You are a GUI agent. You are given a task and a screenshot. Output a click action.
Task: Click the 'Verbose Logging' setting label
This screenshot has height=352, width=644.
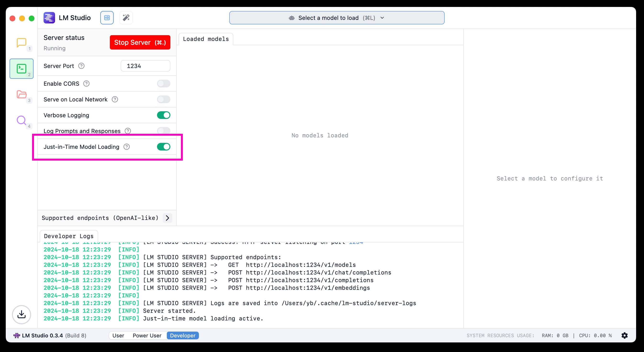pyautogui.click(x=66, y=115)
